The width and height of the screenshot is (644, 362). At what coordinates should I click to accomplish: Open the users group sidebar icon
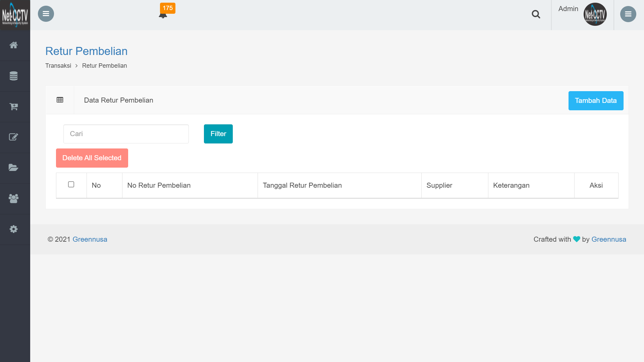click(13, 198)
